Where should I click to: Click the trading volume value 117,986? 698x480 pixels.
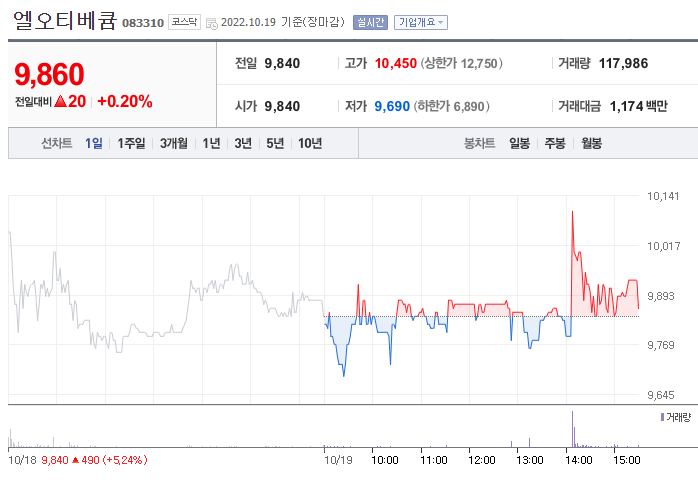tap(623, 64)
